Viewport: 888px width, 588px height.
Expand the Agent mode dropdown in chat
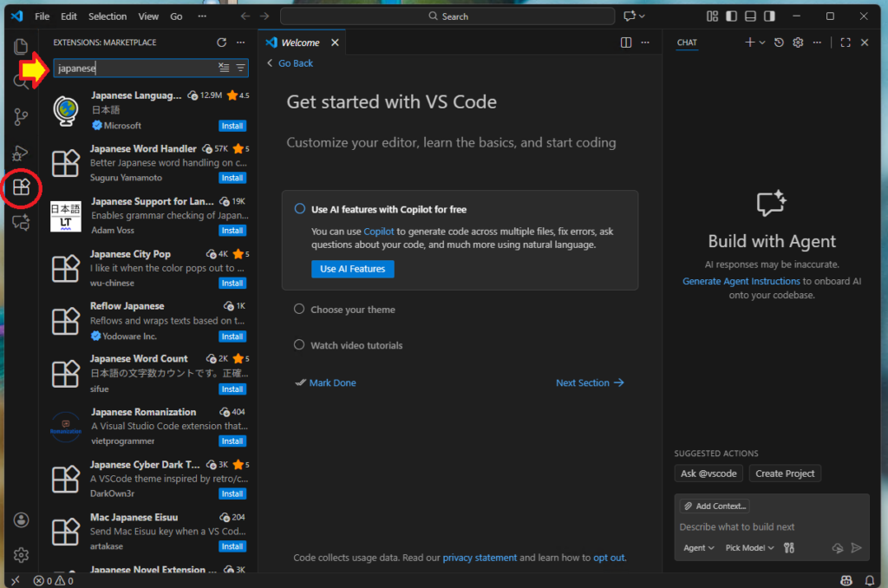click(699, 548)
